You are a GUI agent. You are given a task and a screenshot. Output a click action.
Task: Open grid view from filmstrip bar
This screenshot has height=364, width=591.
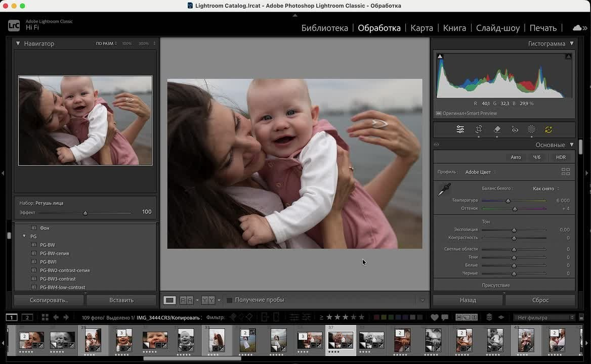(45, 317)
